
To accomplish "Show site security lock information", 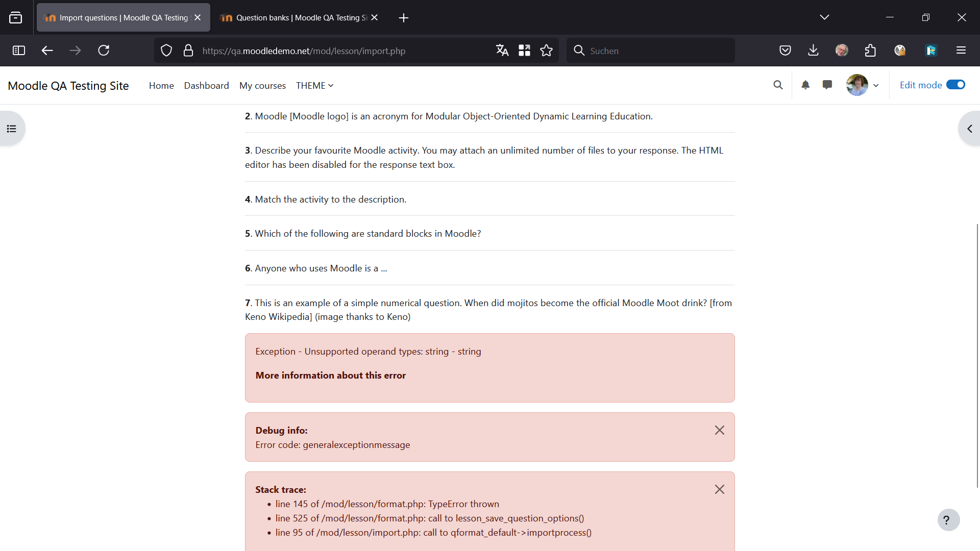I will 188,51.
